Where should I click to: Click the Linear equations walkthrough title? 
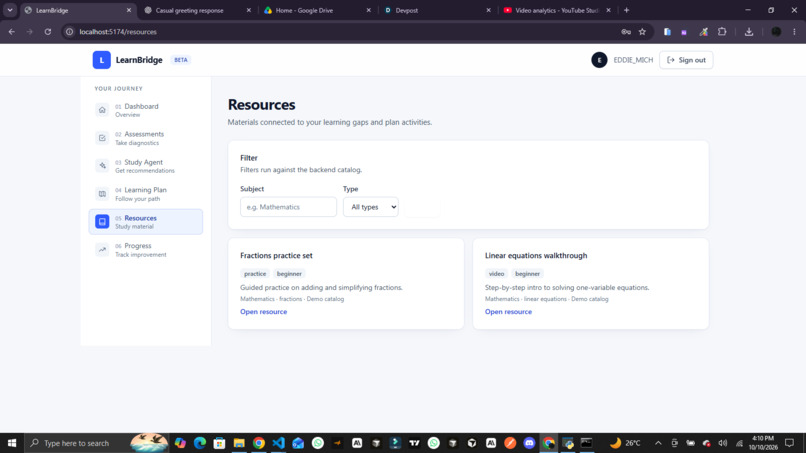536,255
